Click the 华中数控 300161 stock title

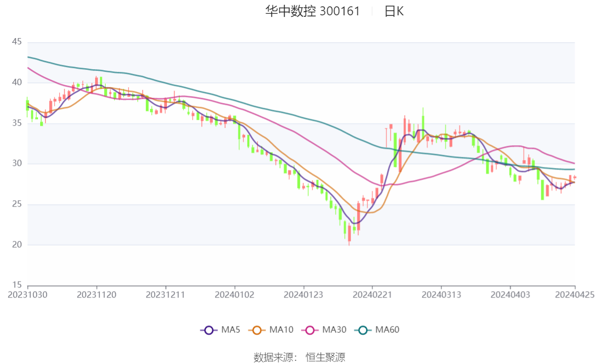[x=313, y=12]
